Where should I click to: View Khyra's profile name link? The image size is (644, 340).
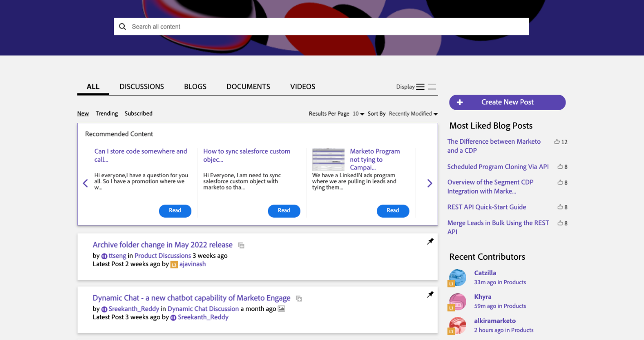click(483, 297)
